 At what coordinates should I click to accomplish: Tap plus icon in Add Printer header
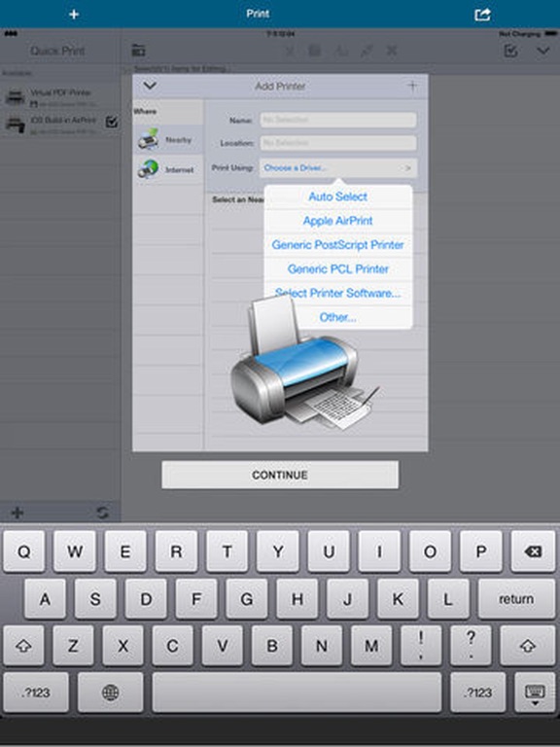coord(412,86)
